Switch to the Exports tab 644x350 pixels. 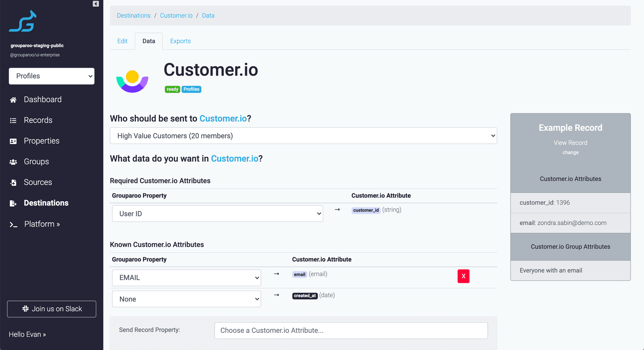pos(180,41)
